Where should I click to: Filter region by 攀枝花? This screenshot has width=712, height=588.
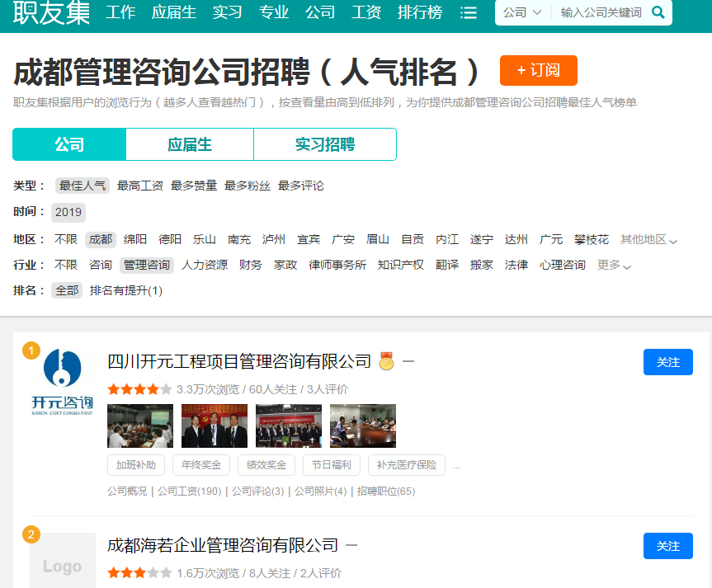pyautogui.click(x=592, y=240)
